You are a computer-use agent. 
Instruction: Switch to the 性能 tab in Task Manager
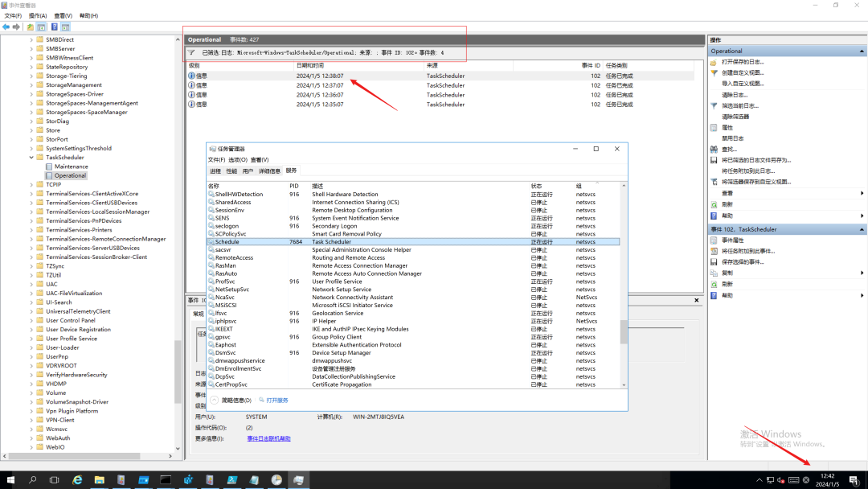(231, 171)
